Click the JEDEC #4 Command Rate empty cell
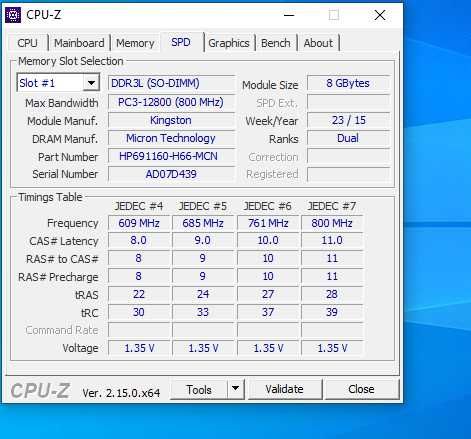The height and width of the screenshot is (439, 471). pyautogui.click(x=139, y=330)
